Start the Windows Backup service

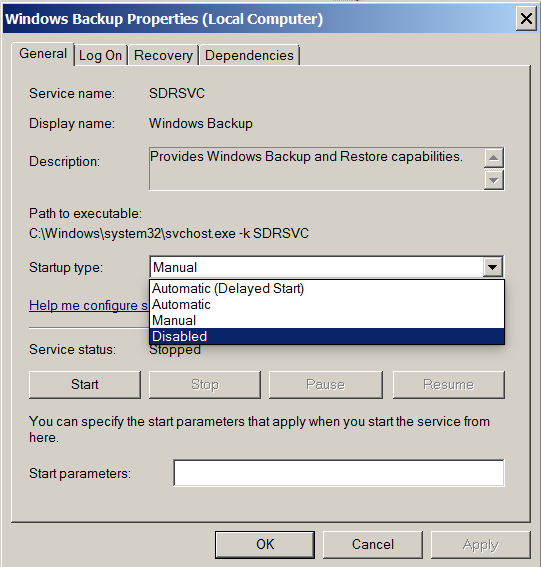[85, 384]
